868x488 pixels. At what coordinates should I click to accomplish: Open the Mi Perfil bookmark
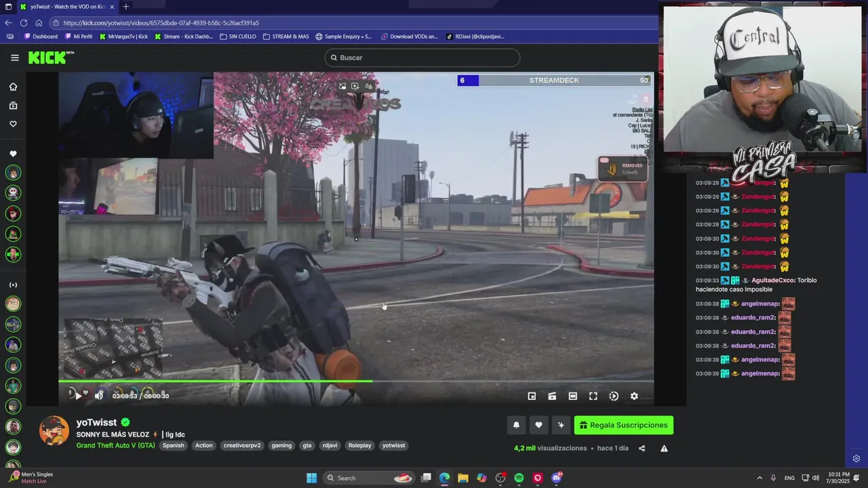(79, 37)
